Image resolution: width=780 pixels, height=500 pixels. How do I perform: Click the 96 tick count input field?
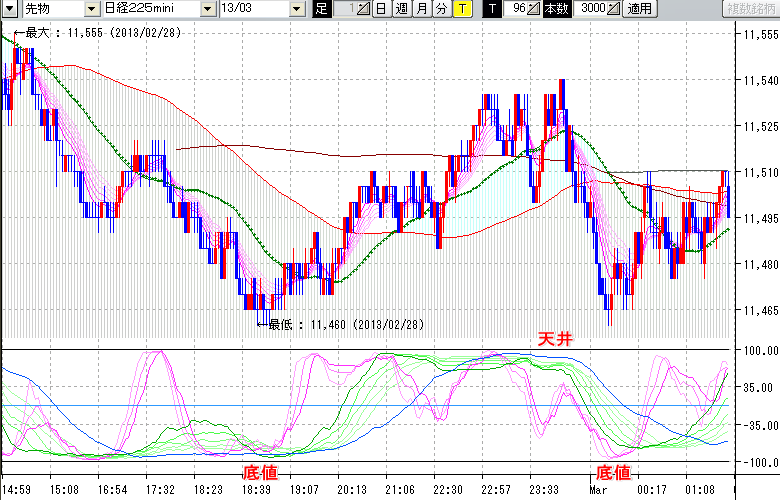coord(516,9)
